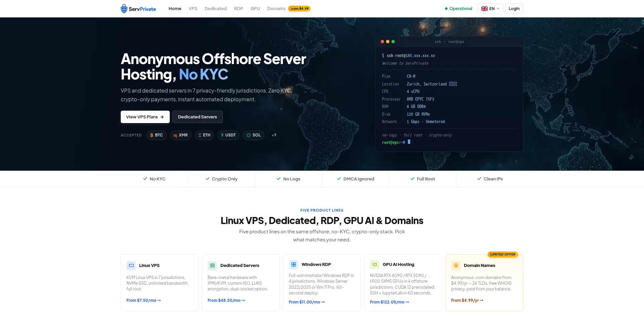Viewport: 644px width, 333px height.
Task: Select the XMR payment chip
Action: coord(180,135)
